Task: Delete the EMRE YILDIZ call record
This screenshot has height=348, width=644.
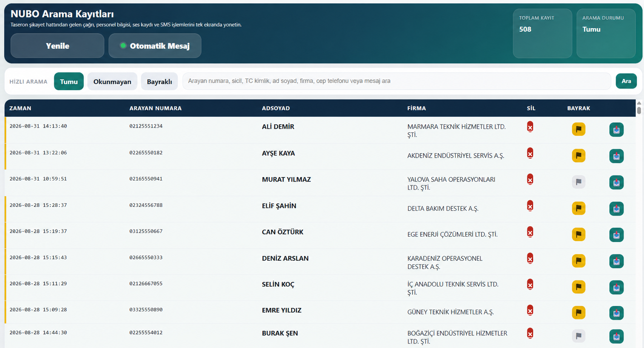Action: point(530,310)
